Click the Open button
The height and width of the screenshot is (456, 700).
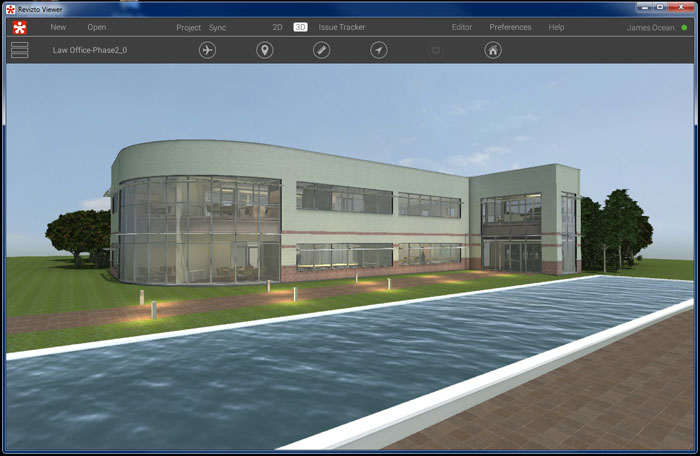tap(96, 28)
